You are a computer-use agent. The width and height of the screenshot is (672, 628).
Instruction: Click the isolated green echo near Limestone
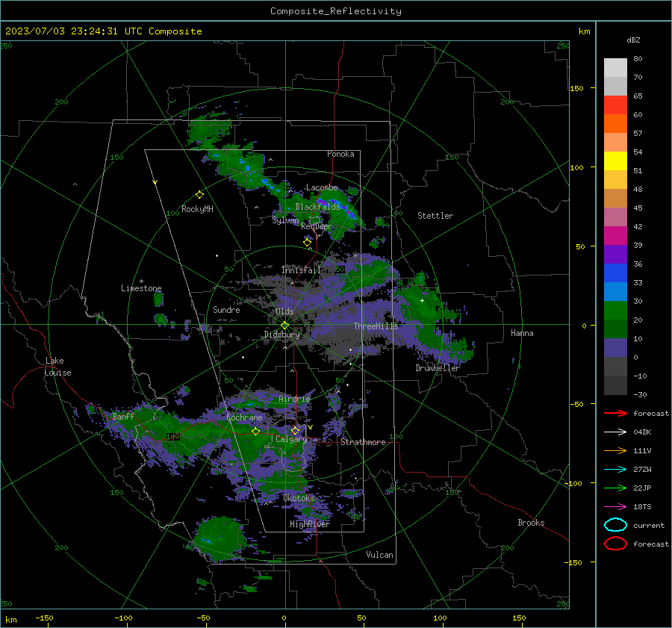158,299
